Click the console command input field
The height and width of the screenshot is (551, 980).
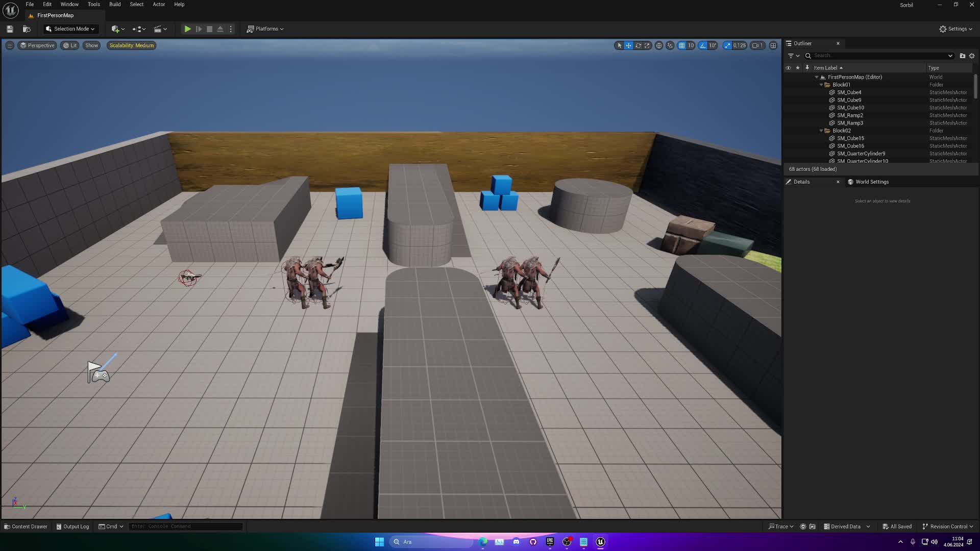click(186, 527)
